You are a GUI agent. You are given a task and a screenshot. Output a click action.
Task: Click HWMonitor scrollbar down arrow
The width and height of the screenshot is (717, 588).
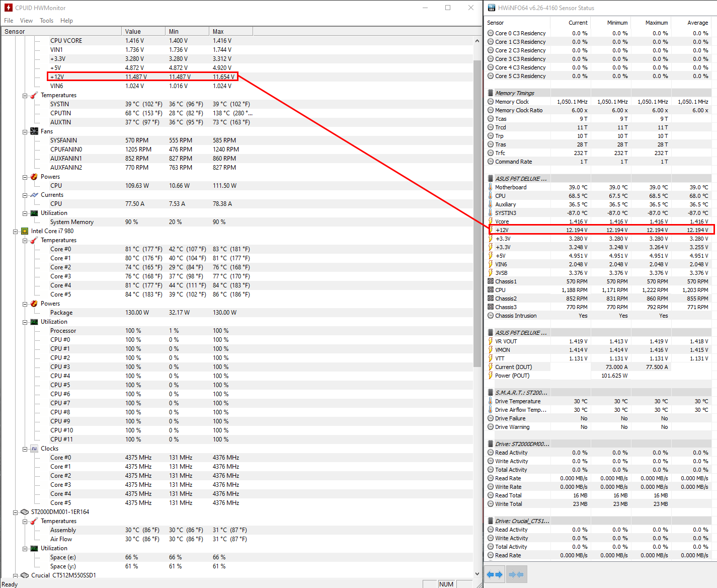pyautogui.click(x=477, y=573)
